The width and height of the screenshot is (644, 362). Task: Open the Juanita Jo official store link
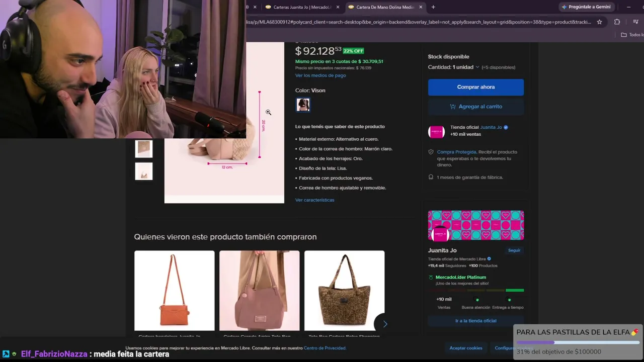(x=491, y=127)
